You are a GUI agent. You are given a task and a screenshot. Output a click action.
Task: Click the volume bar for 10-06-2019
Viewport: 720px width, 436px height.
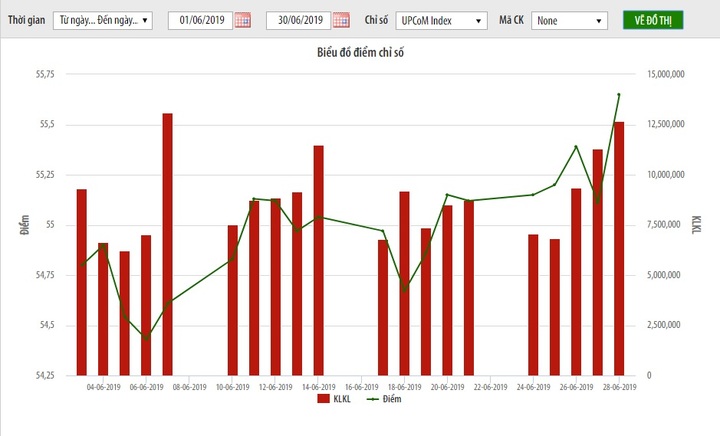coord(233,300)
